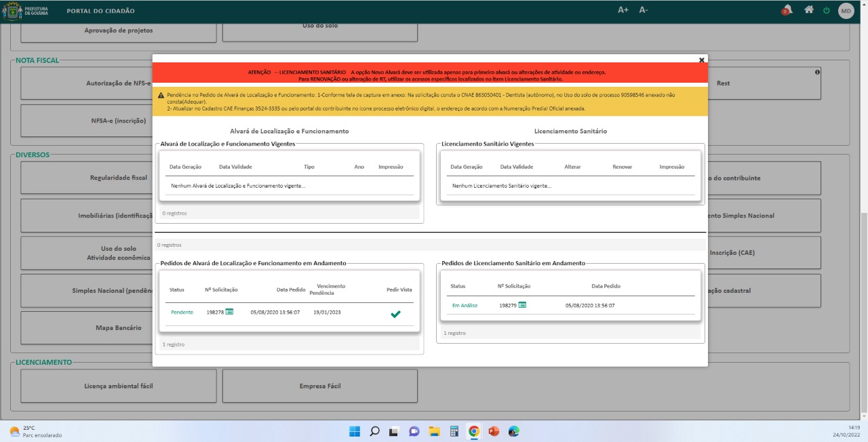Open details icon beside Alvará request 198278

229,312
